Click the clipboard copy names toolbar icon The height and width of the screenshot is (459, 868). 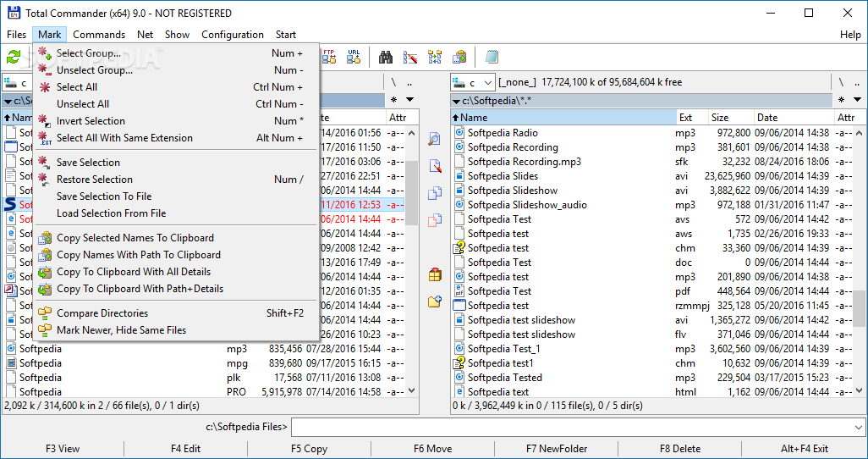tap(459, 57)
